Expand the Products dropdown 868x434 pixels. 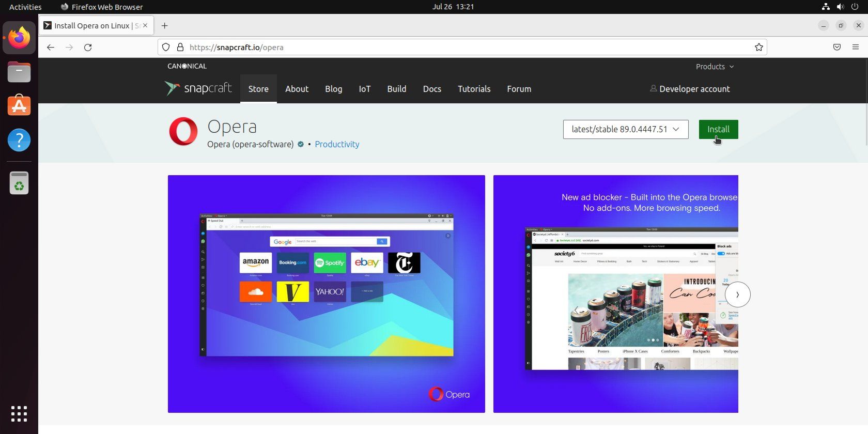coord(715,67)
